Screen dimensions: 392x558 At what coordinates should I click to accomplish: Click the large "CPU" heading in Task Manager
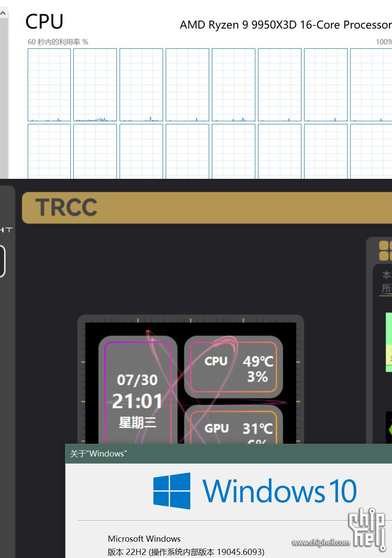coord(44,21)
